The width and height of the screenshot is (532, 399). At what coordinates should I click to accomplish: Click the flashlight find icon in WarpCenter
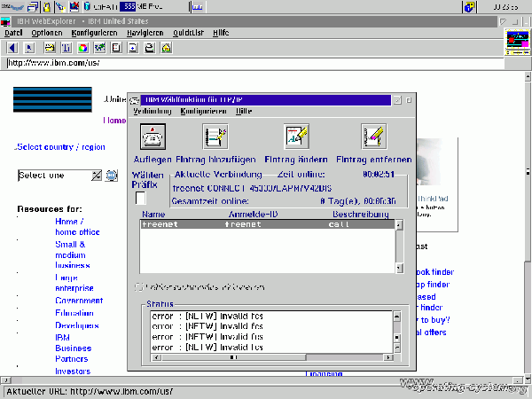[x=60, y=6]
